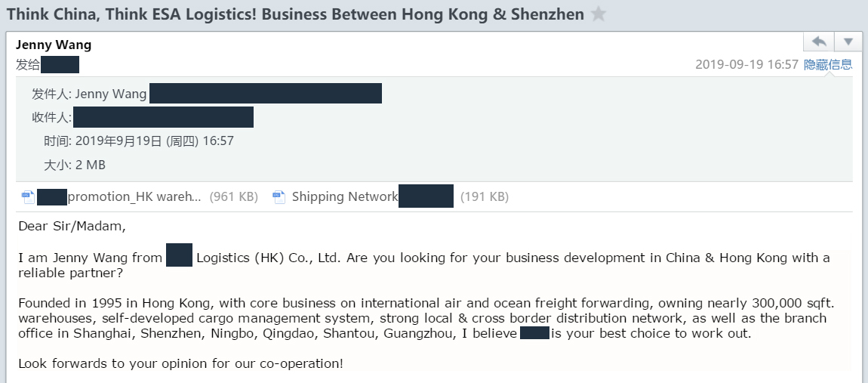Click the 191 KB attachment size label
The width and height of the screenshot is (868, 383).
[x=484, y=197]
